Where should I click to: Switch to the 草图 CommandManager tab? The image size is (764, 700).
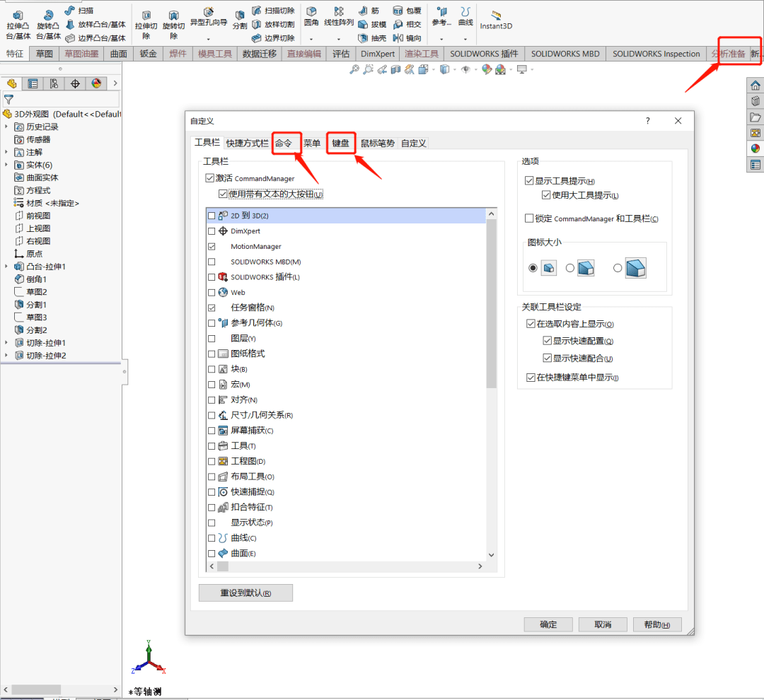pos(45,54)
